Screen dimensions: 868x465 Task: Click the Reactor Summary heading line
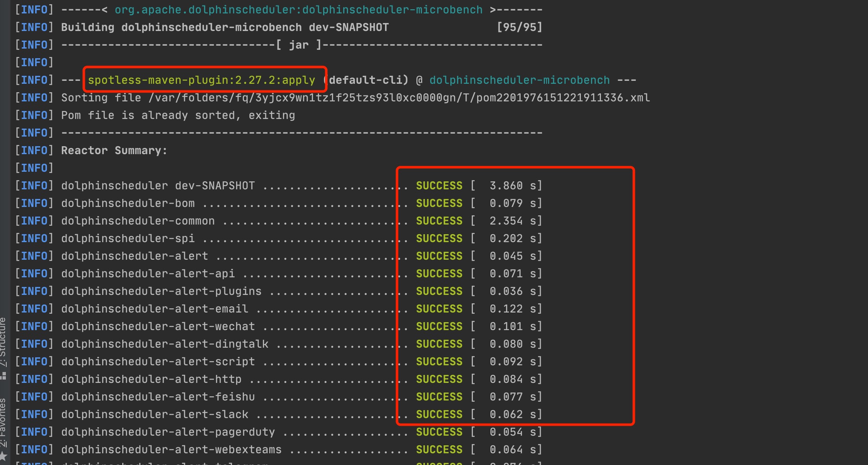point(114,150)
